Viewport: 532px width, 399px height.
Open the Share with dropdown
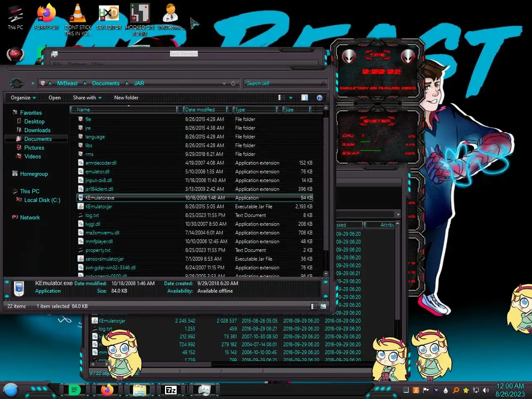tap(87, 98)
